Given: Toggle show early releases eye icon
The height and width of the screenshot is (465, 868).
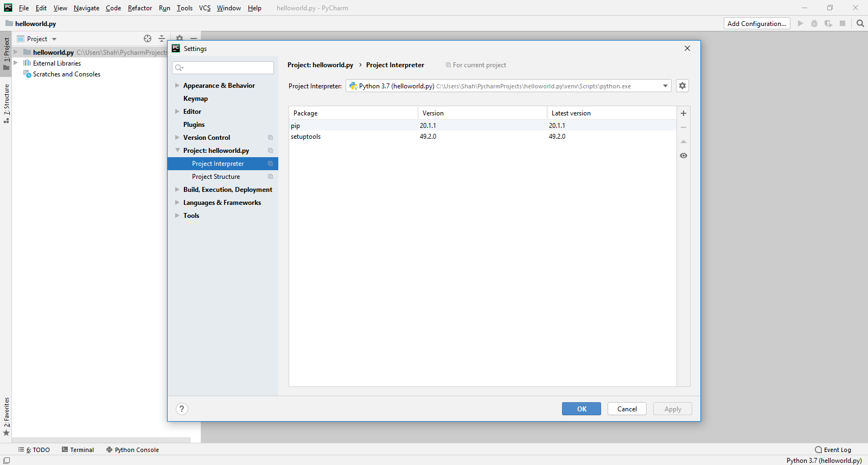Looking at the screenshot, I should (684, 156).
